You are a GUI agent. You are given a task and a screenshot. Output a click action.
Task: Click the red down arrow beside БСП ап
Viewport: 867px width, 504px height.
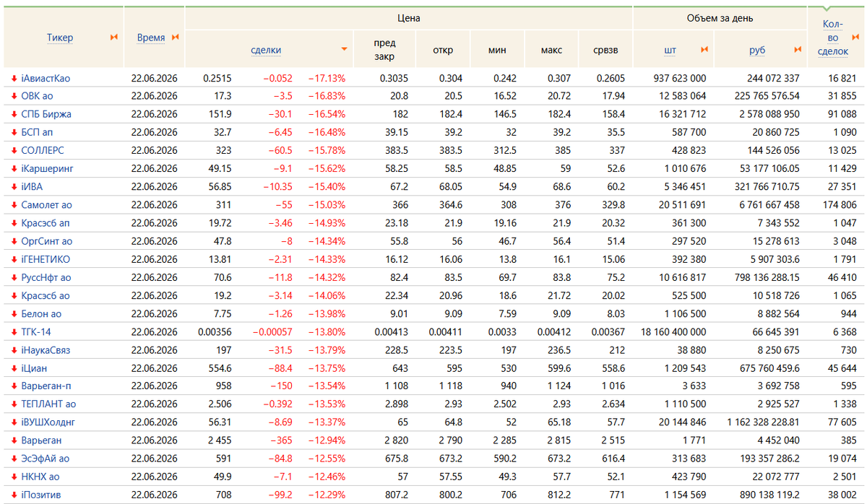[13, 132]
